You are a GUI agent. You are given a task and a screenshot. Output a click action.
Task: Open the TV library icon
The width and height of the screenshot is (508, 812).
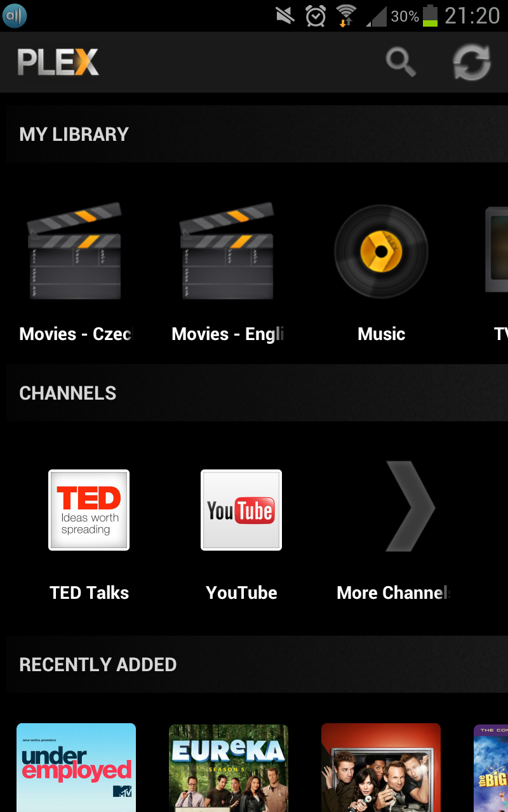coord(497,249)
